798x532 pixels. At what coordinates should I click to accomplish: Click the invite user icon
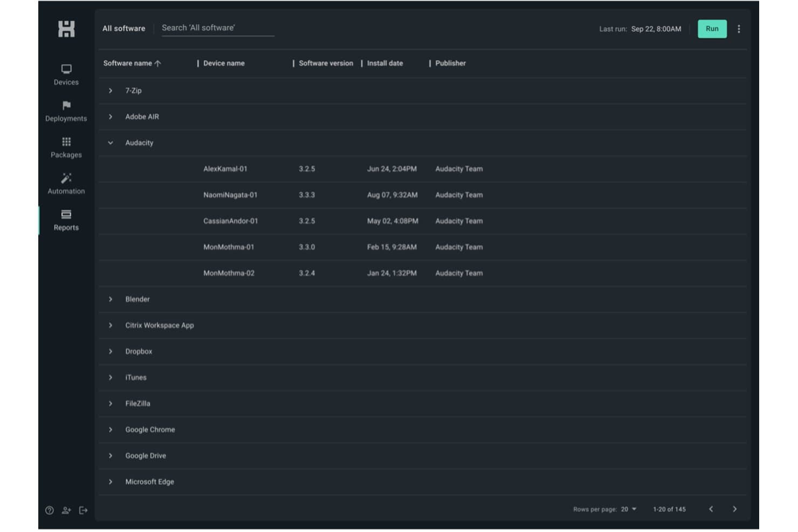pos(66,510)
